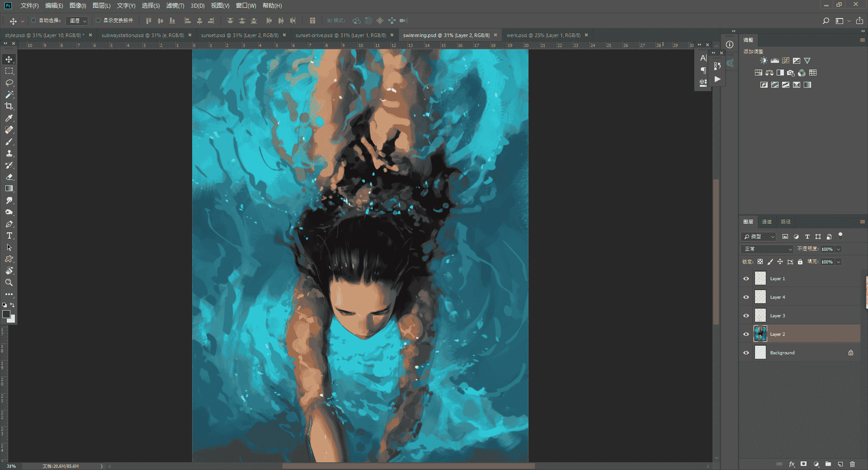Select the Clone Stamp tool
868x470 pixels.
[9, 154]
